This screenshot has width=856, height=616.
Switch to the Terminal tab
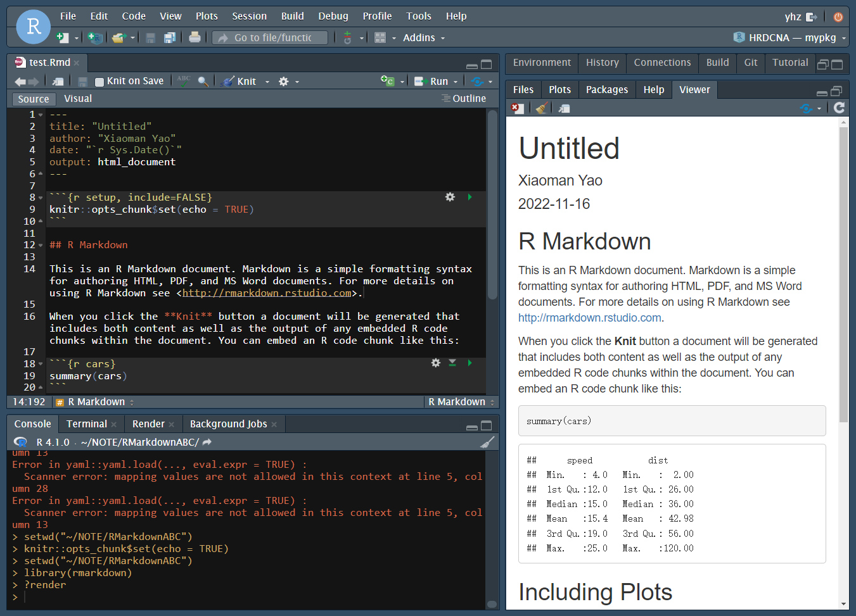(x=87, y=424)
